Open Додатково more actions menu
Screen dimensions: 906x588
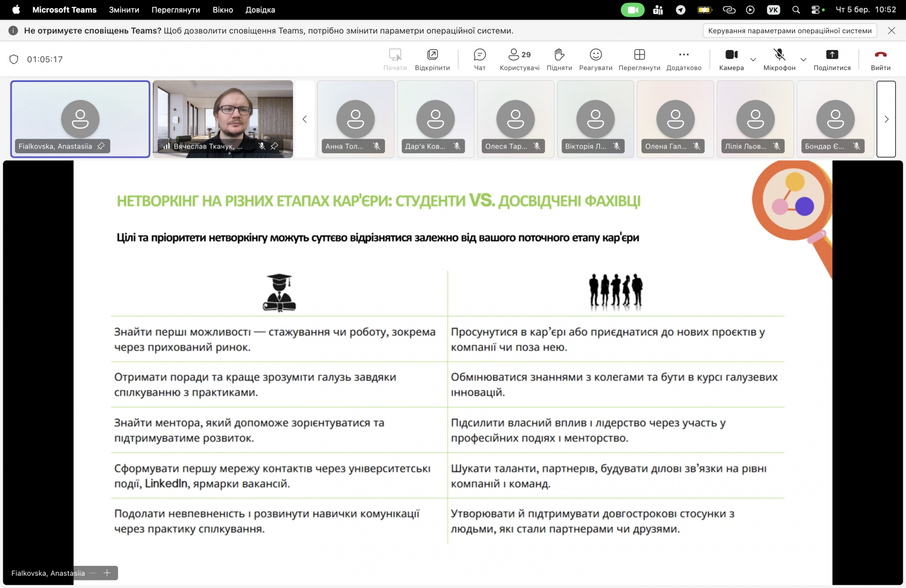pos(684,59)
